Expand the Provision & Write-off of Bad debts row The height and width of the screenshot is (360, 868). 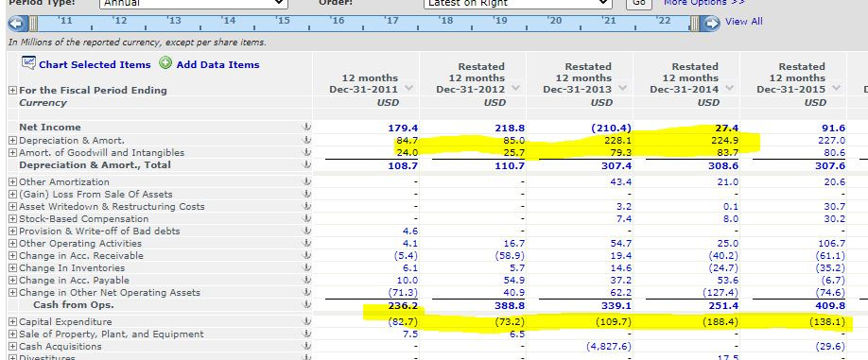(12, 231)
